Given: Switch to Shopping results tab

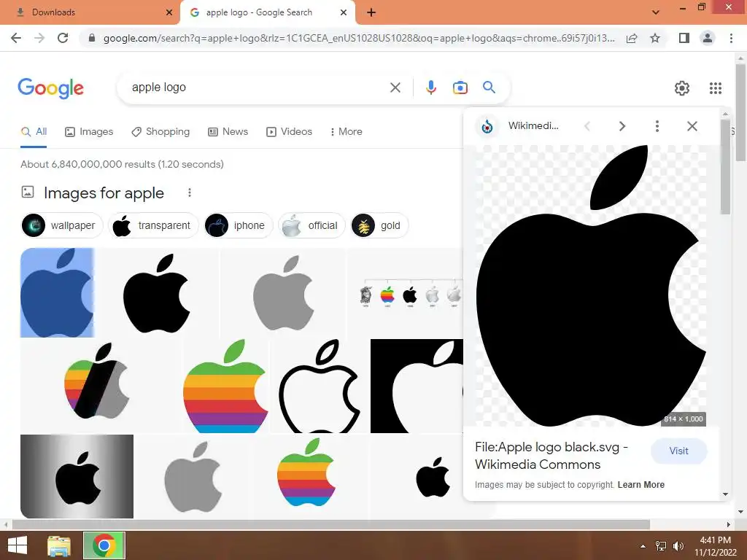Looking at the screenshot, I should [x=160, y=131].
